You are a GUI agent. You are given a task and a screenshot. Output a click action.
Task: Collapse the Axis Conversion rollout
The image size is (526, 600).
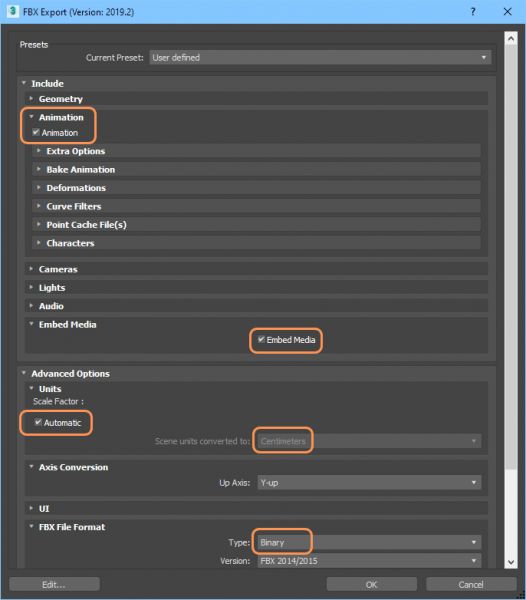[x=68, y=467]
